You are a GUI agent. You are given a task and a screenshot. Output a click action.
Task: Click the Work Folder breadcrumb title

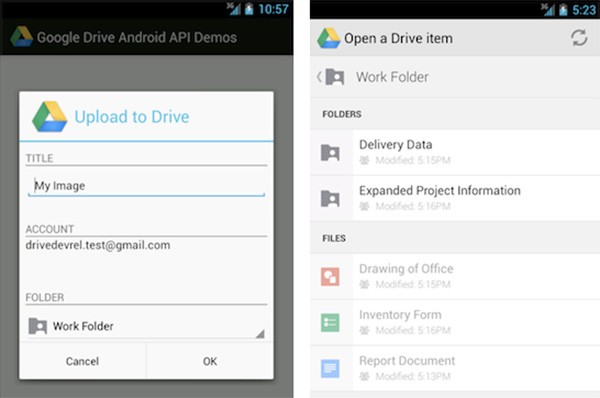click(392, 77)
